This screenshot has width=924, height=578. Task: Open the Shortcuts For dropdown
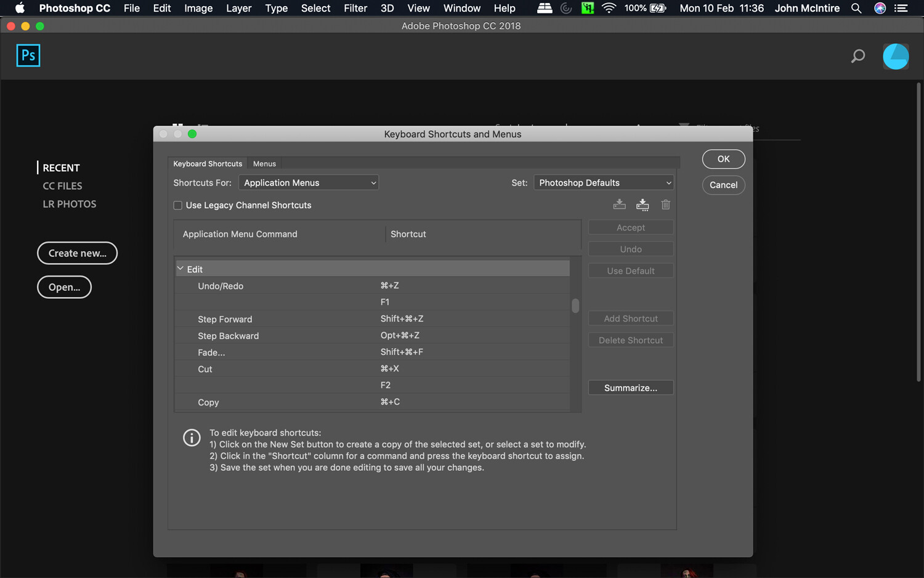click(x=308, y=182)
